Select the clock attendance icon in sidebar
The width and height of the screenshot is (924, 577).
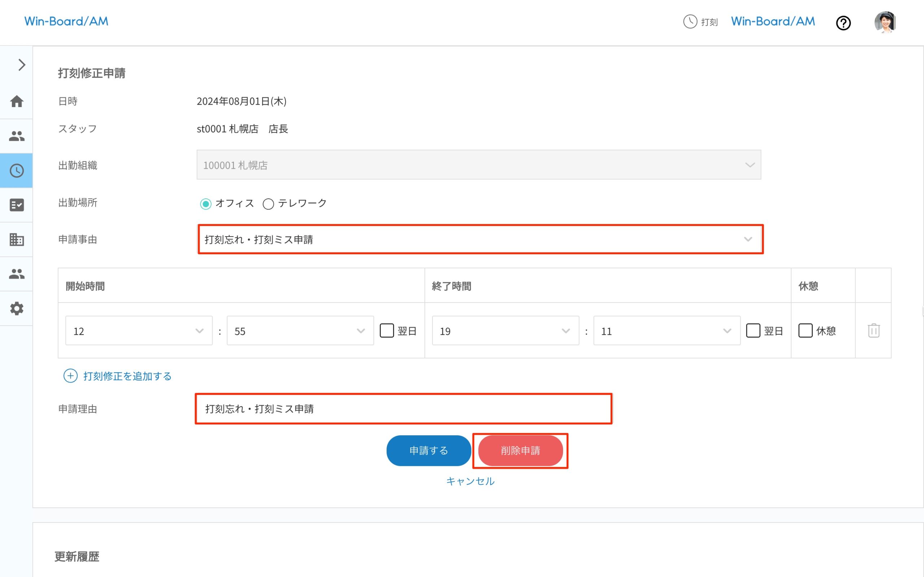(16, 171)
